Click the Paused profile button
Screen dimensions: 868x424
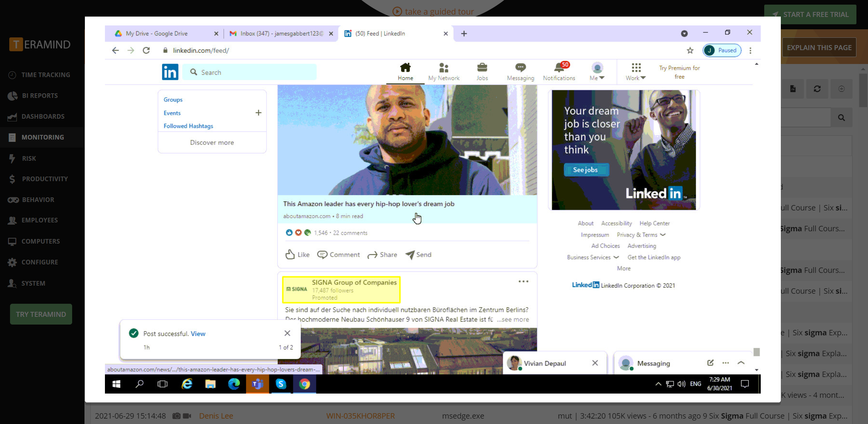722,50
